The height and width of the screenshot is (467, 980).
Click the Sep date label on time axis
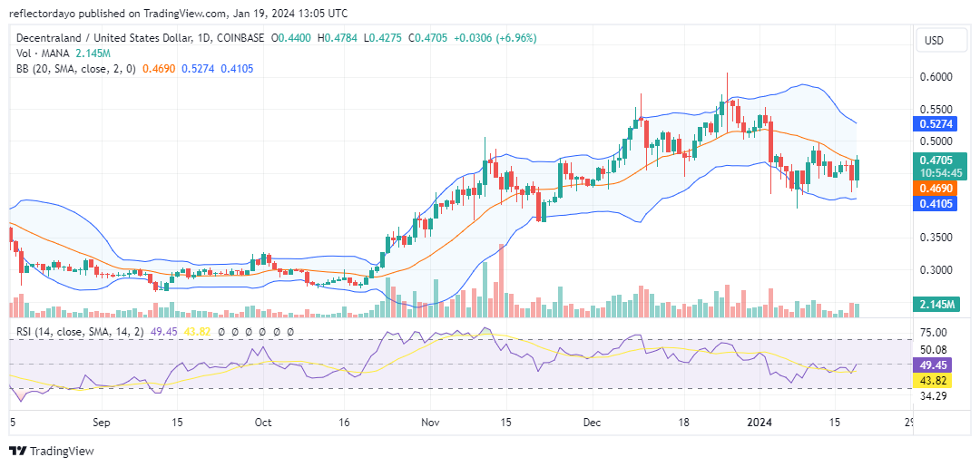point(101,423)
